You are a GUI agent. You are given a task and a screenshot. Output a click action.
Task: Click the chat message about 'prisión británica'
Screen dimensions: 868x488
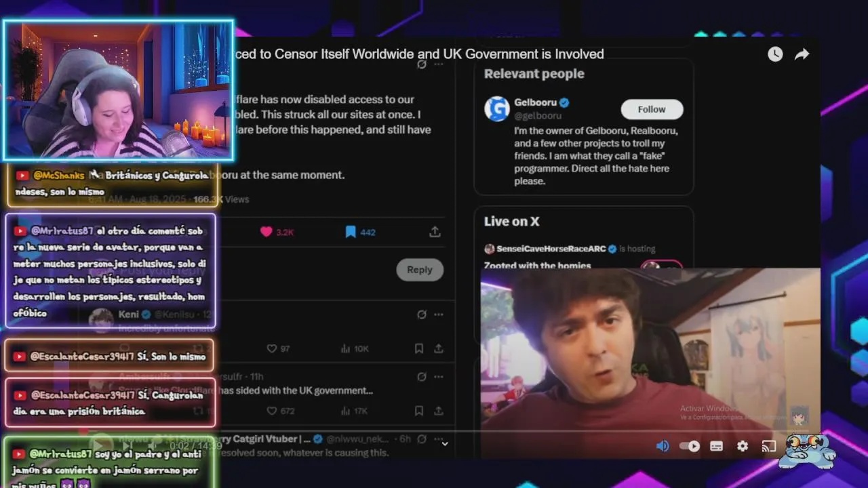coord(110,403)
